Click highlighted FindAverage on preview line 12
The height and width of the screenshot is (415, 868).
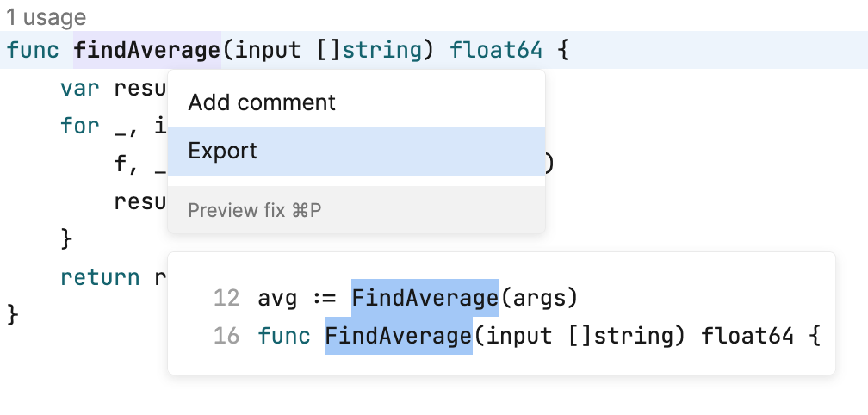[425, 299]
